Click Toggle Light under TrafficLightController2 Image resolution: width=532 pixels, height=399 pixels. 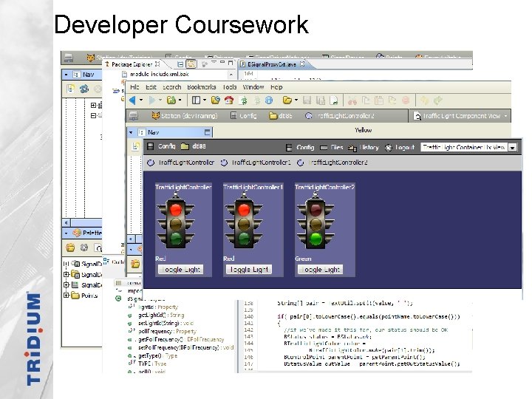tap(320, 270)
